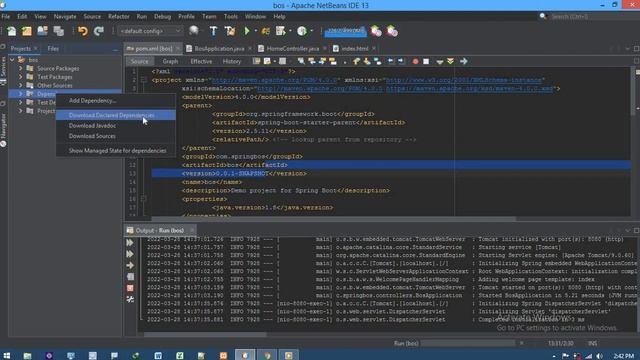This screenshot has width=640, height=360.
Task: Switch to the BosApplication.java tab
Action: [219, 49]
